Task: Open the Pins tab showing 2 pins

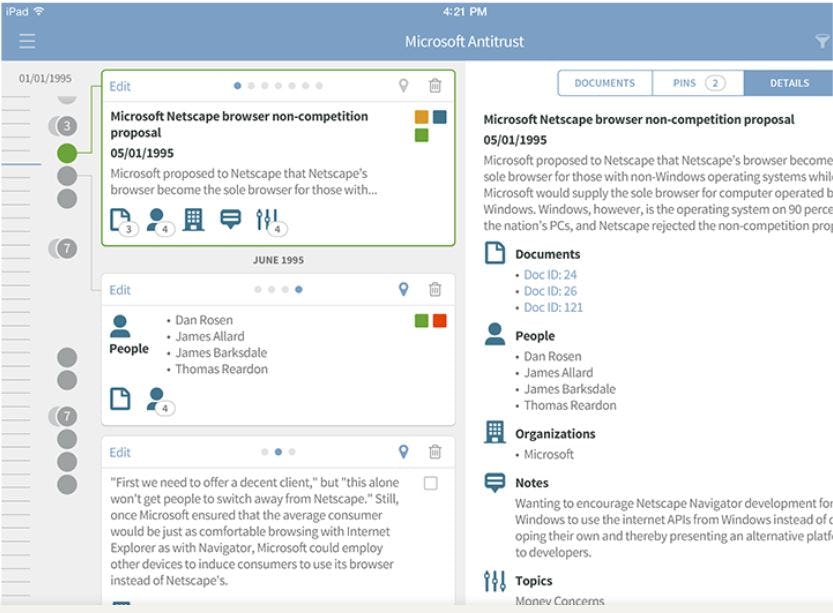Action: [695, 83]
